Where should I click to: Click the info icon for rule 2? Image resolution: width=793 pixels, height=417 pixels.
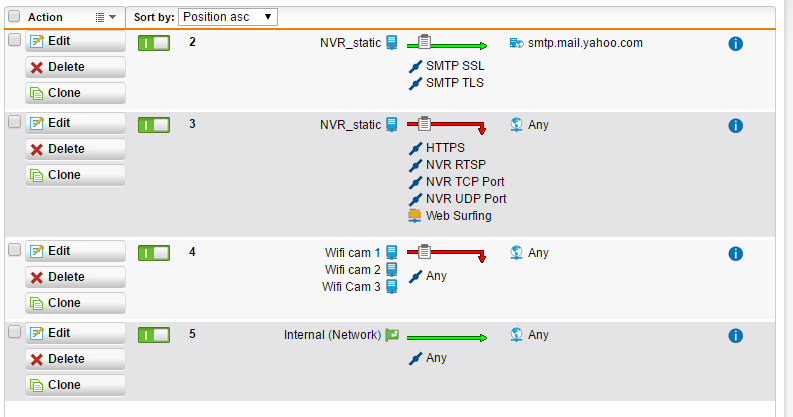735,44
